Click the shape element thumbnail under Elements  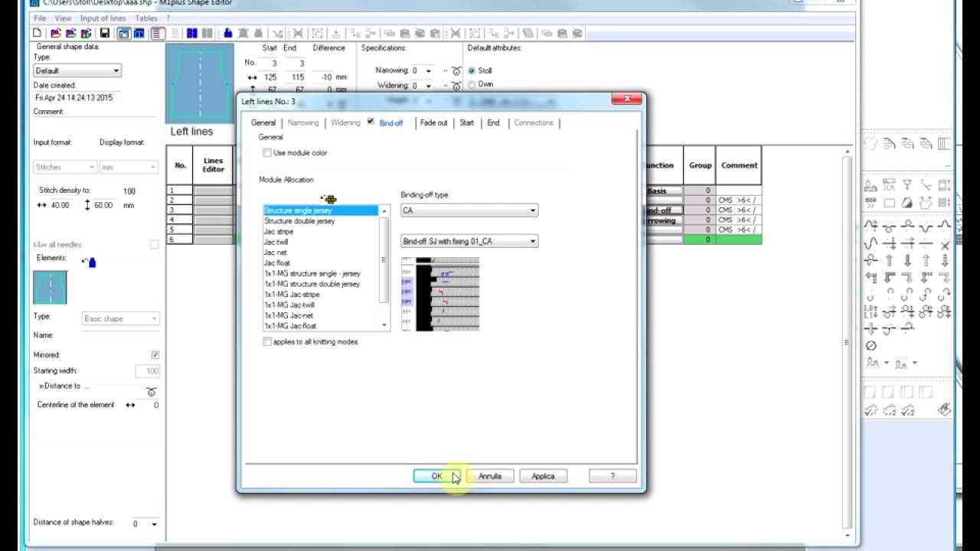tap(50, 288)
